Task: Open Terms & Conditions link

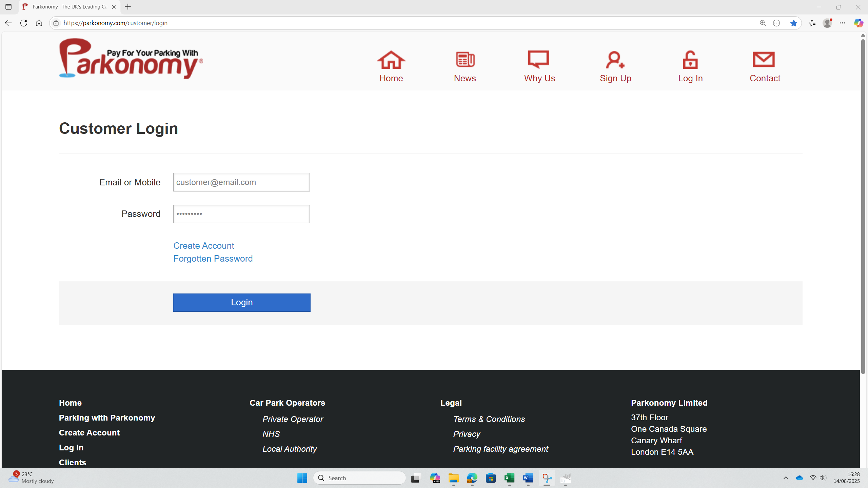Action: 489,419
